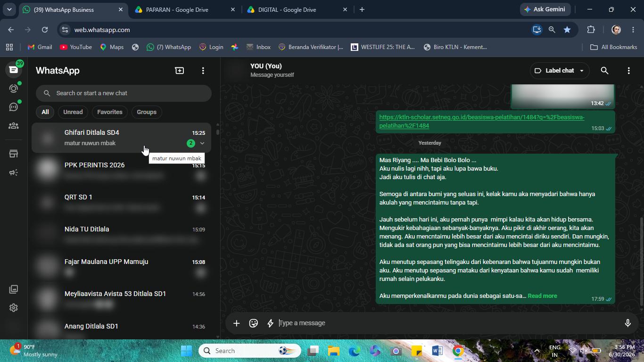The width and height of the screenshot is (644, 362).
Task: Open the Chrome profile avatar
Action: coord(616,30)
